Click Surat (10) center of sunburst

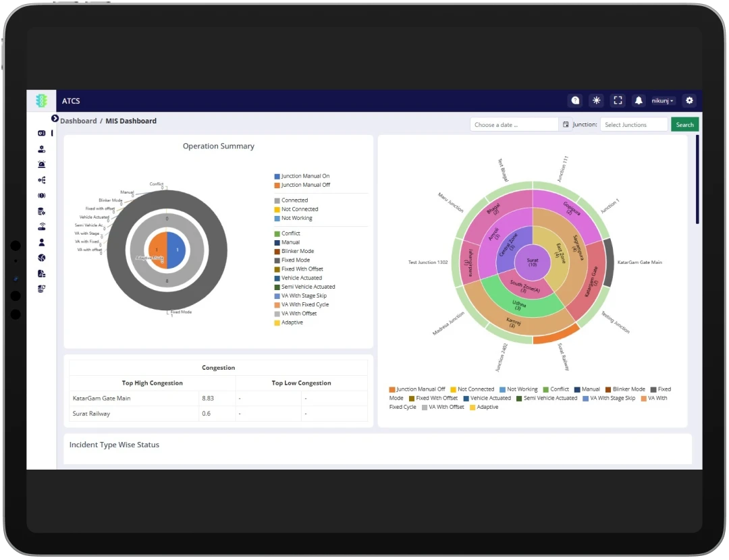point(533,262)
